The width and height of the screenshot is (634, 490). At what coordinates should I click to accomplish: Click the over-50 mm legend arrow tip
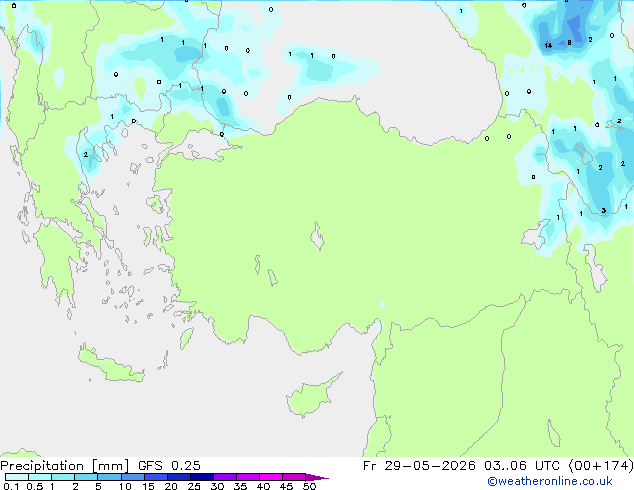pos(317,477)
